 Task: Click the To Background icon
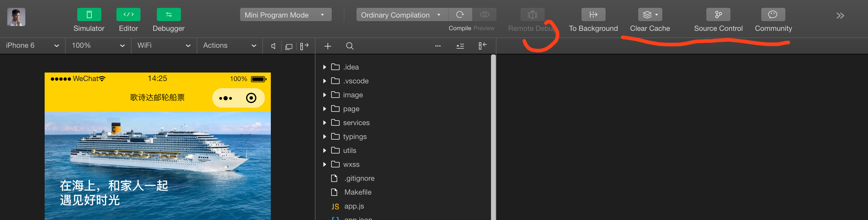(593, 15)
